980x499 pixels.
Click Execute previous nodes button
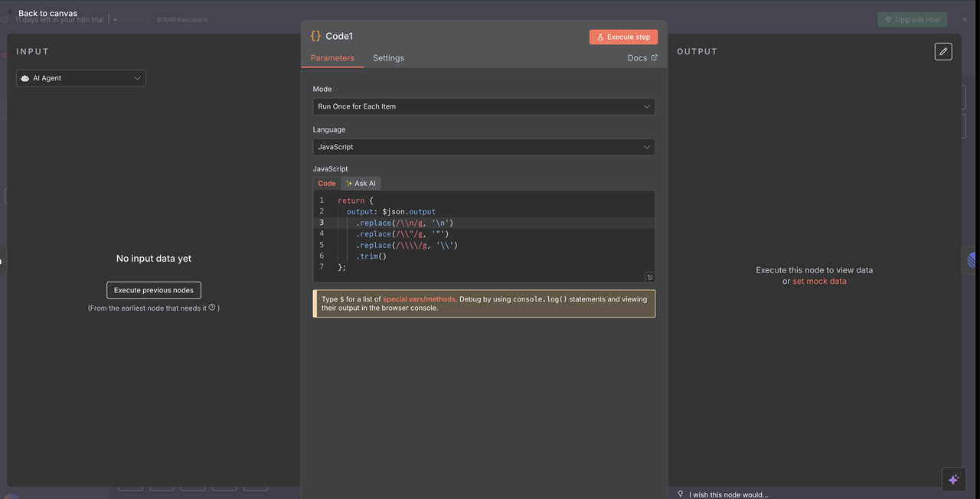tap(154, 290)
